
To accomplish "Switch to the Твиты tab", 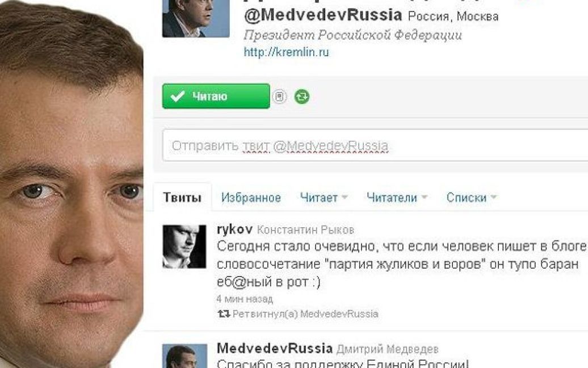I will point(182,197).
